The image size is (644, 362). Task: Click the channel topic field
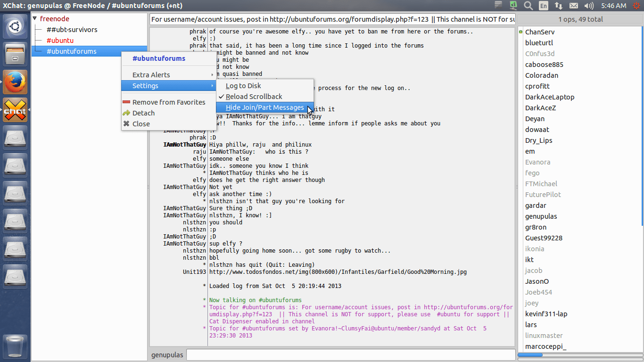coord(332,19)
